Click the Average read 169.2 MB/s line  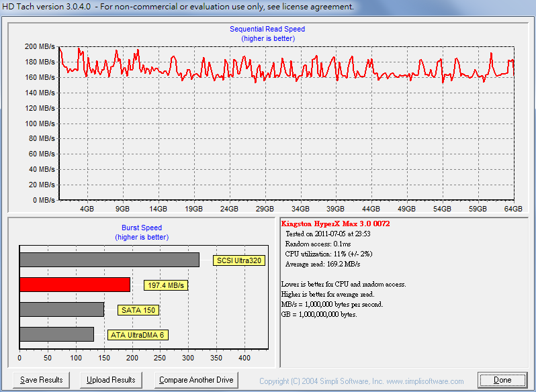(322, 264)
